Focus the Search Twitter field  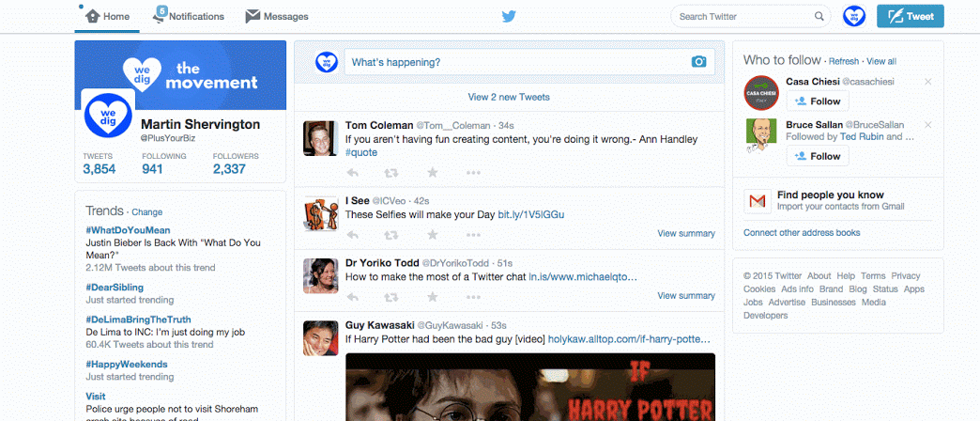(x=750, y=16)
